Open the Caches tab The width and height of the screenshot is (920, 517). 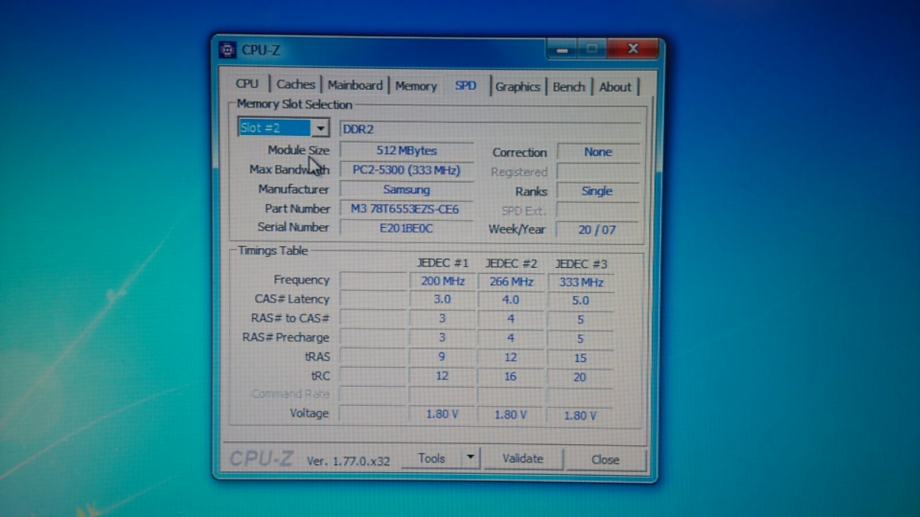(x=296, y=85)
